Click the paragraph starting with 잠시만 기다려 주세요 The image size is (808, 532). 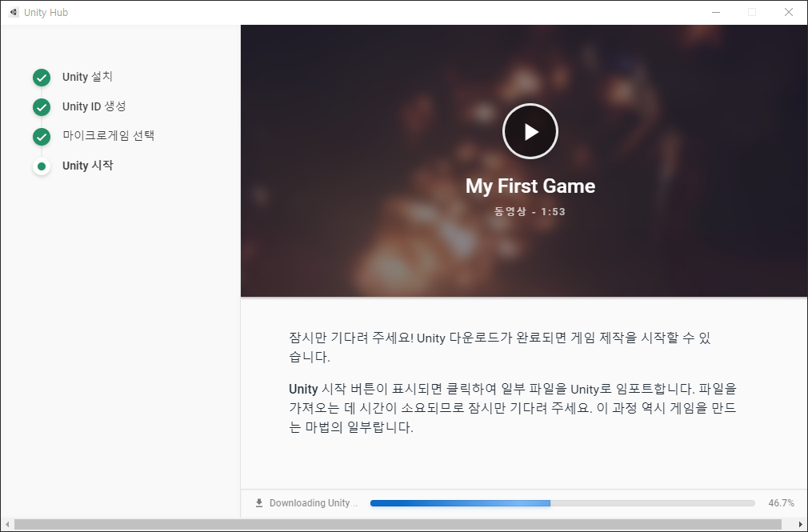tap(500, 347)
